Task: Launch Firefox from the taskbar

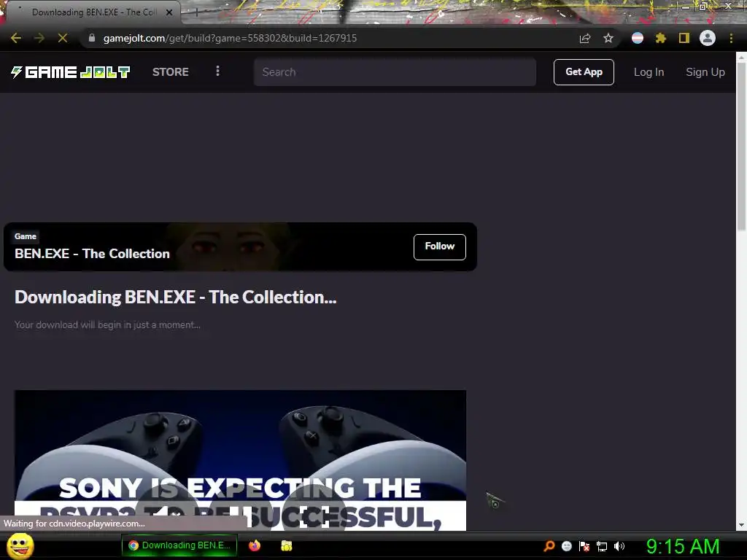Action: click(x=255, y=545)
